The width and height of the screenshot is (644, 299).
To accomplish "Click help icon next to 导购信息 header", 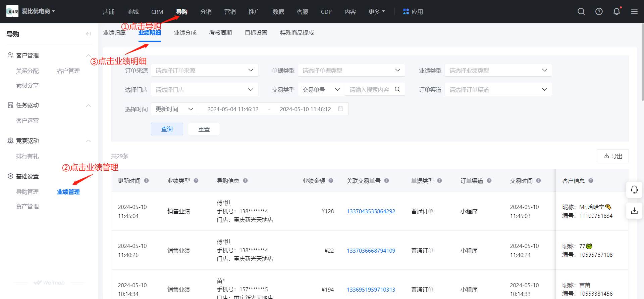I will click(245, 181).
